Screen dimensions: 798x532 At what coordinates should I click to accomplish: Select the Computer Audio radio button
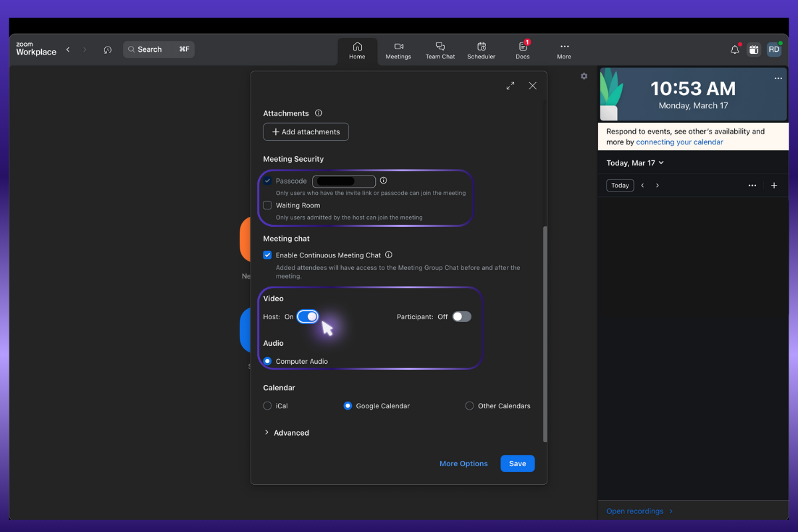click(267, 361)
